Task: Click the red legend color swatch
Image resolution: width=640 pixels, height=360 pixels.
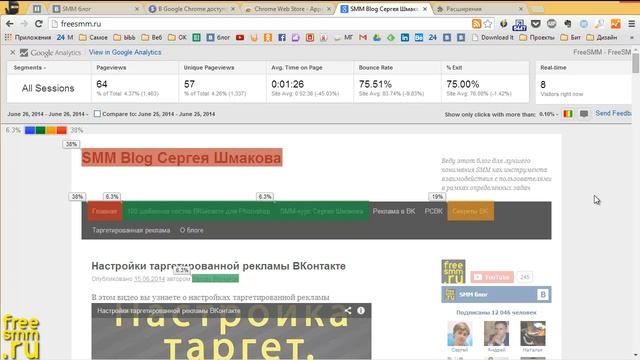Action: 62,130
